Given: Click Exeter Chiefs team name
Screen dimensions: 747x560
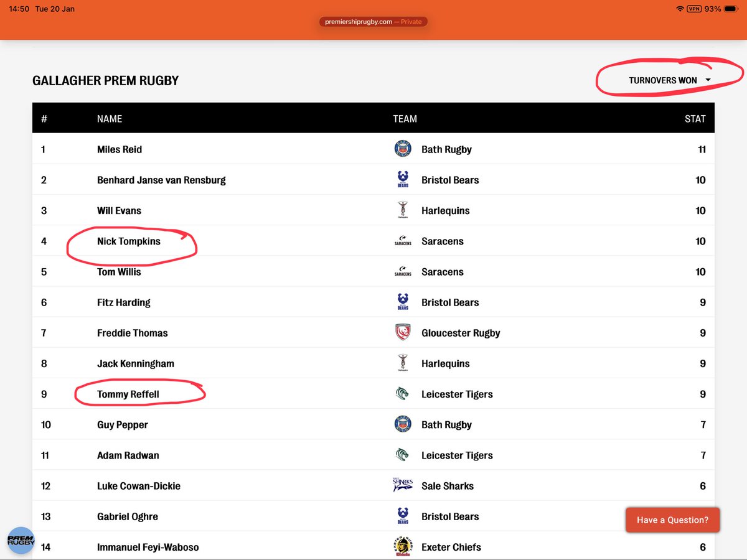Looking at the screenshot, I should (451, 547).
